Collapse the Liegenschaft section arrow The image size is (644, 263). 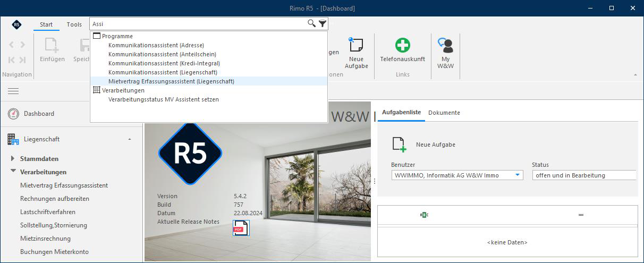pos(130,139)
